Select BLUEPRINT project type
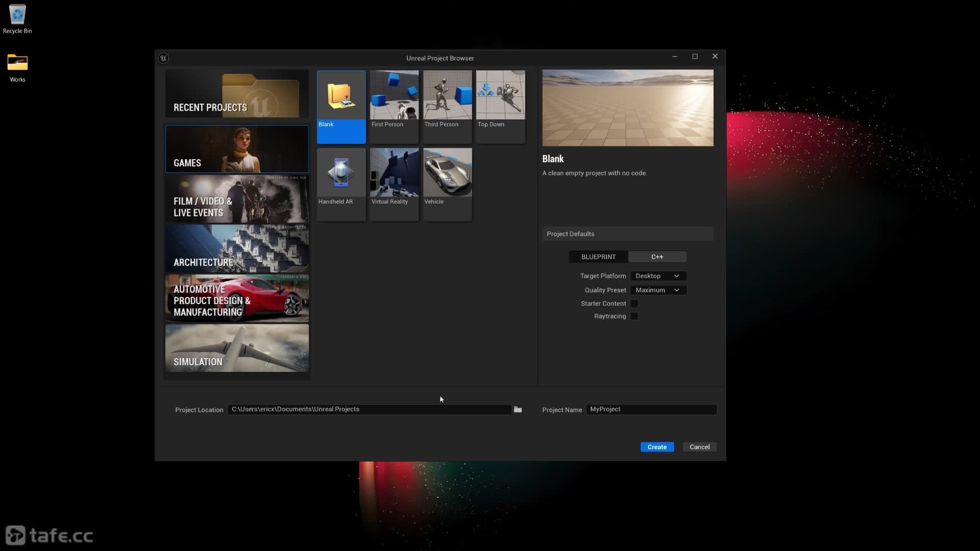Screen dimensions: 980x551 (598, 257)
